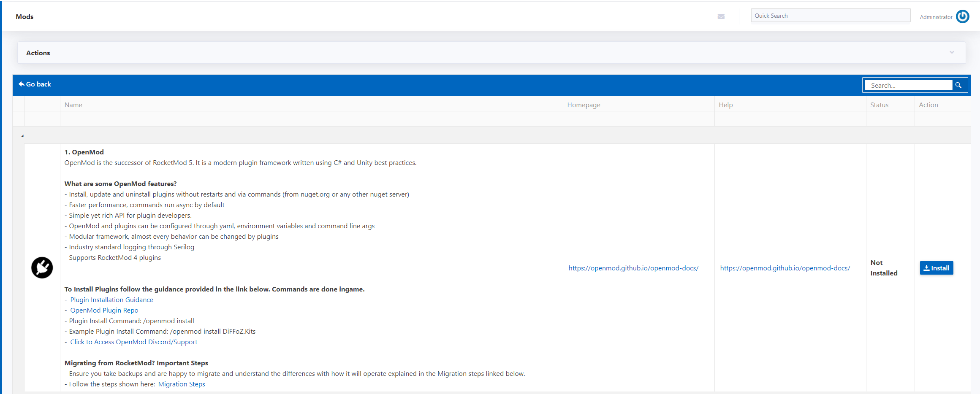The image size is (980, 394).
Task: Open OpenMod Discord/Support link
Action: click(x=133, y=342)
